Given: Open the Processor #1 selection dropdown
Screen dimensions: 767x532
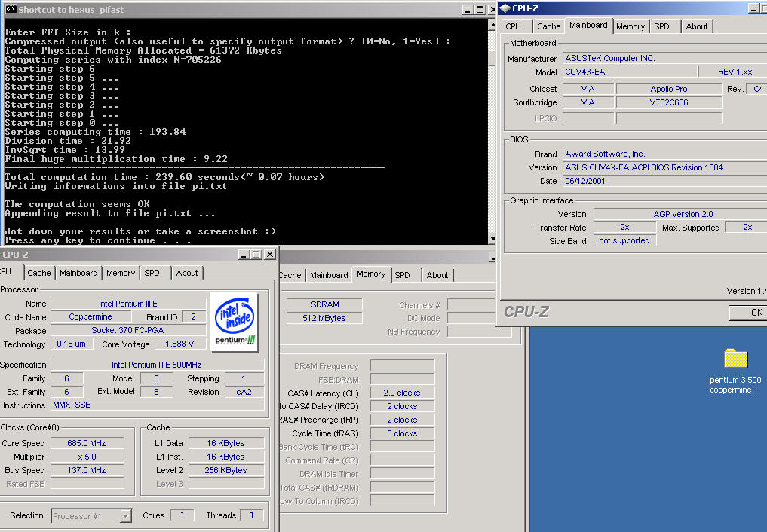Looking at the screenshot, I should [x=126, y=516].
